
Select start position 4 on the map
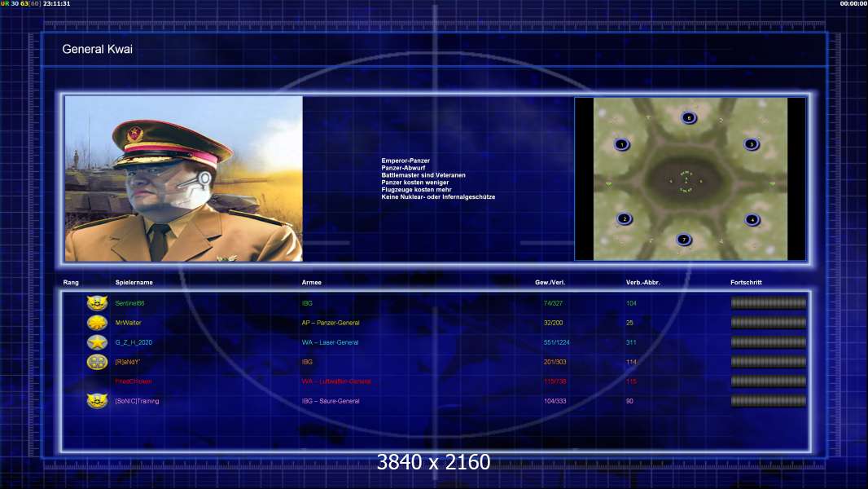[752, 220]
